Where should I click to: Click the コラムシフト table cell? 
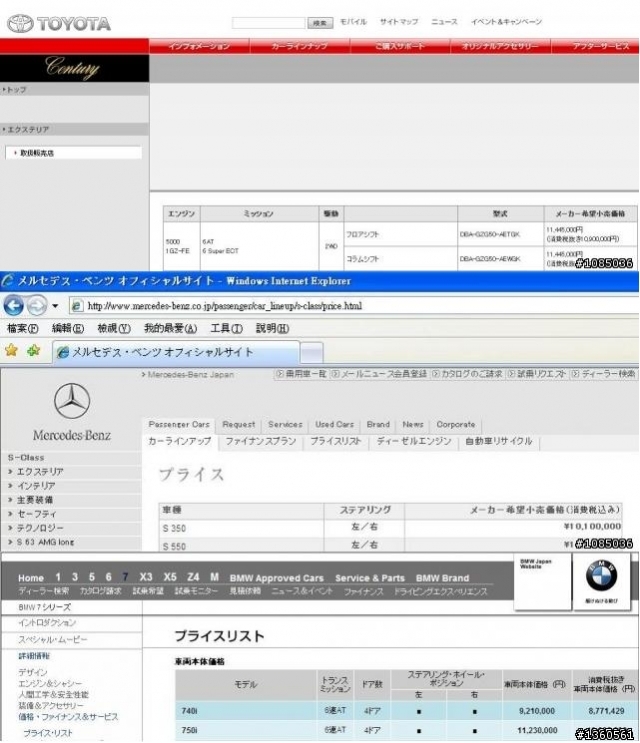click(401, 259)
